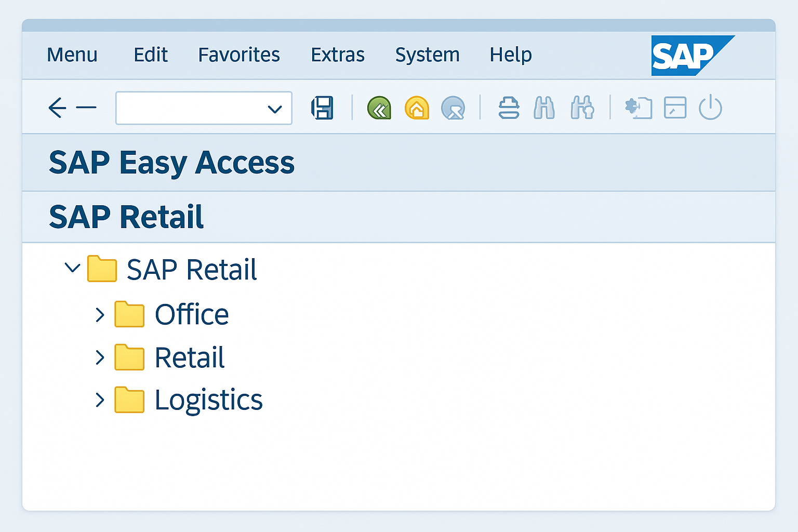Select the Office tree item label

192,315
